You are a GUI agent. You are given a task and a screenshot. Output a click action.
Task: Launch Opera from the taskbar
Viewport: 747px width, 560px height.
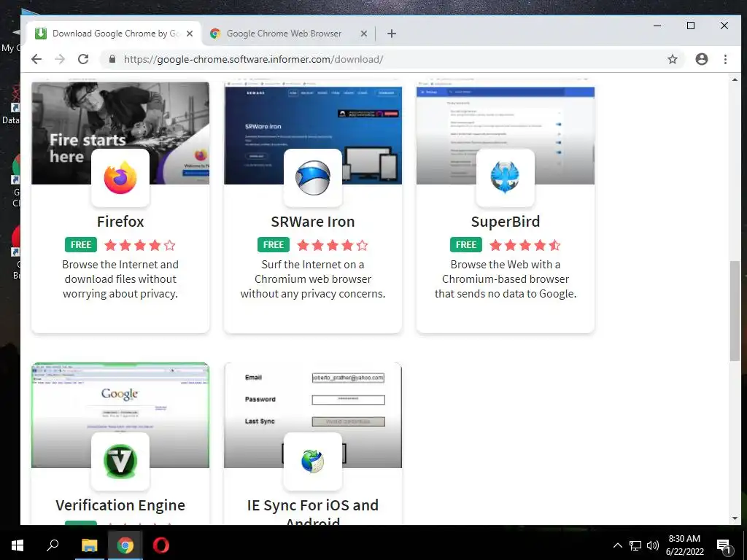(x=161, y=545)
